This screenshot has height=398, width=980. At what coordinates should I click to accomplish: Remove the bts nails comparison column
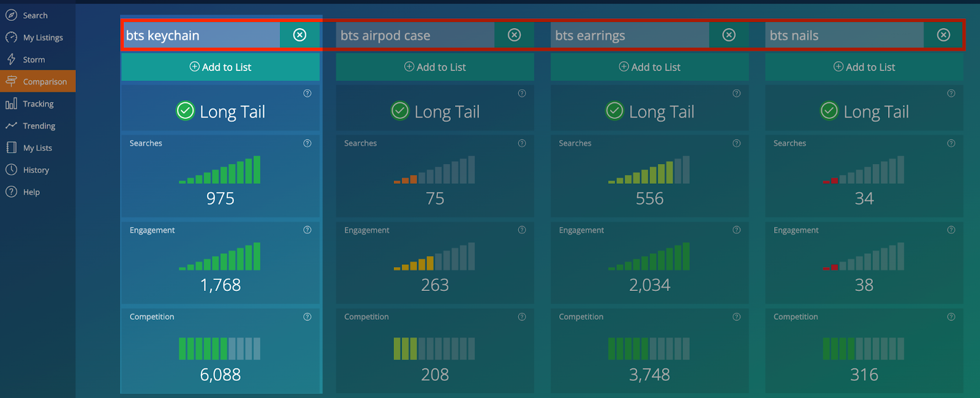point(943,35)
